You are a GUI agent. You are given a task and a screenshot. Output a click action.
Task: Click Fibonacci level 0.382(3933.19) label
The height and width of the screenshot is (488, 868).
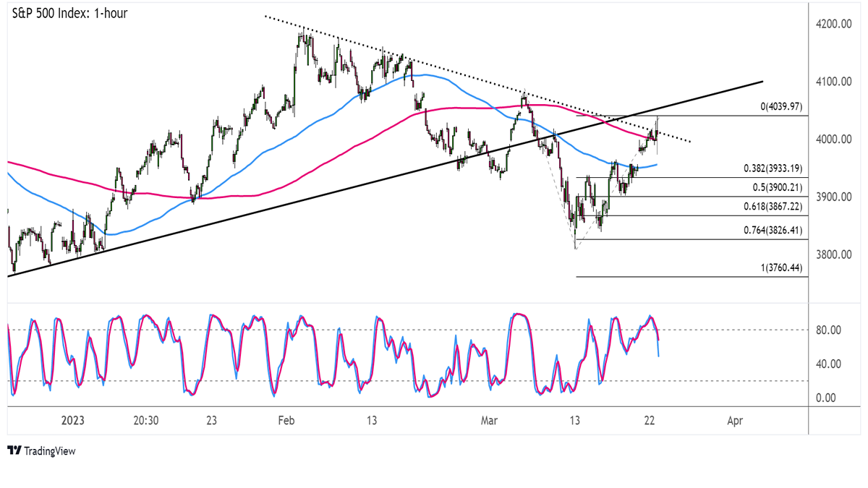774,168
